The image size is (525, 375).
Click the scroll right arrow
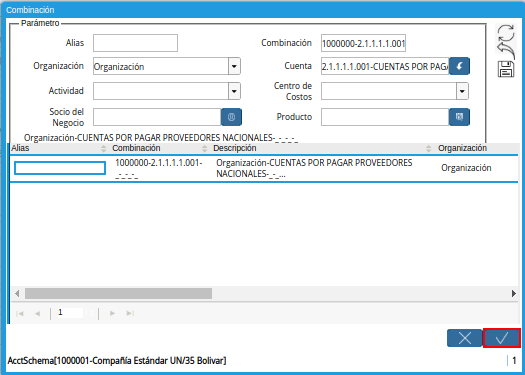coord(514,294)
